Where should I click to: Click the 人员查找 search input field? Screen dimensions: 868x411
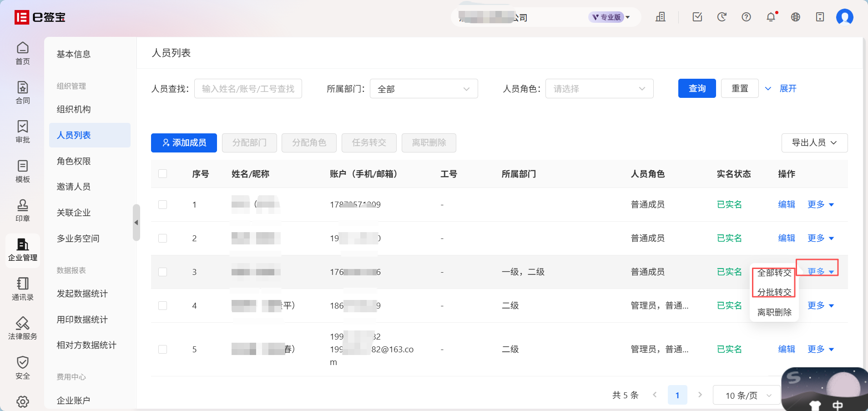point(248,89)
